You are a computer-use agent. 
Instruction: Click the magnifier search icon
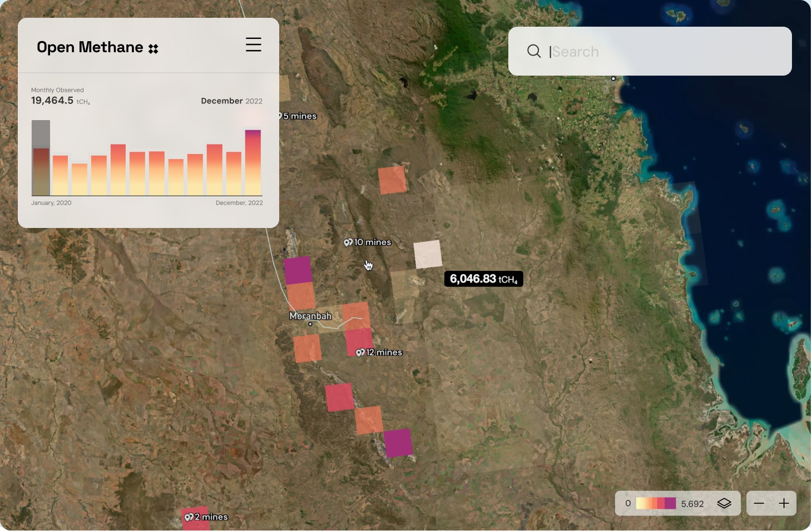533,52
